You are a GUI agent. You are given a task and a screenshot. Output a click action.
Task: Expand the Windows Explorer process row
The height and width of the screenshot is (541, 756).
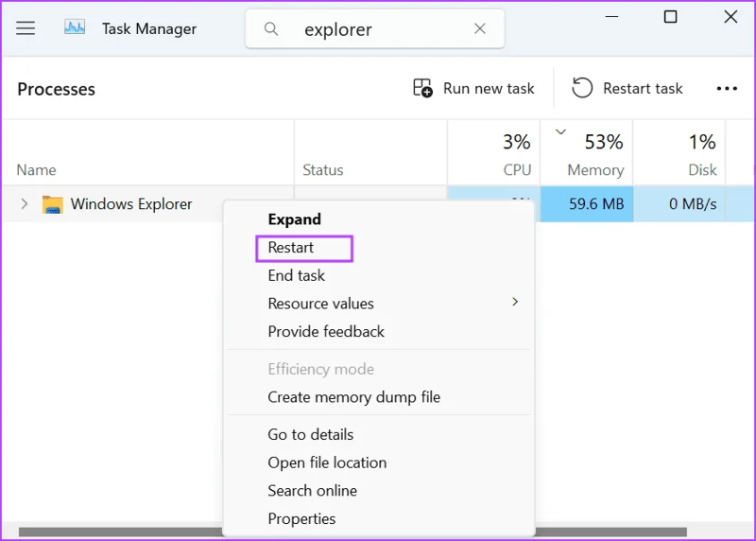point(25,203)
